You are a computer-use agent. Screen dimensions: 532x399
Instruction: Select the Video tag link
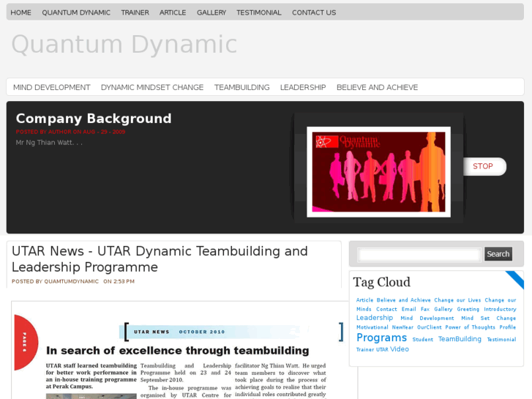400,349
